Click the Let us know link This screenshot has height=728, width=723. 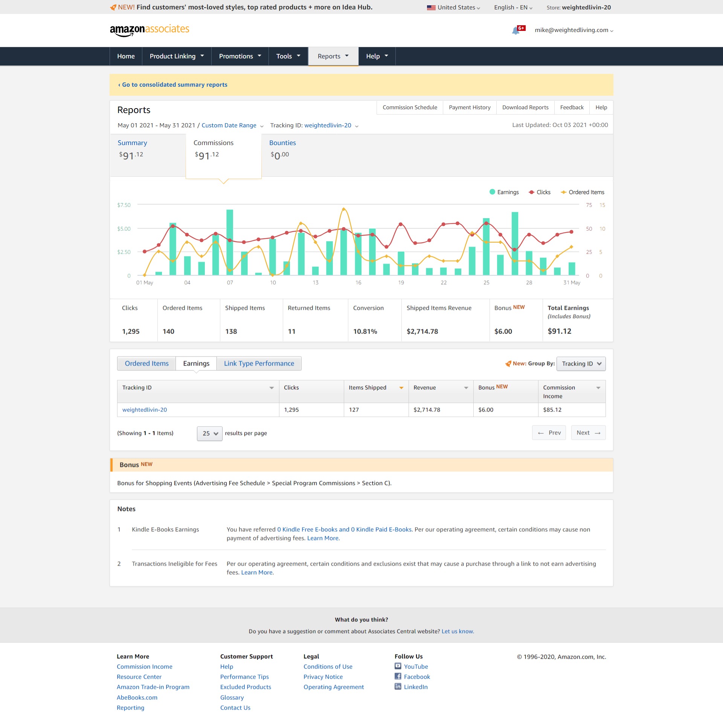point(457,632)
